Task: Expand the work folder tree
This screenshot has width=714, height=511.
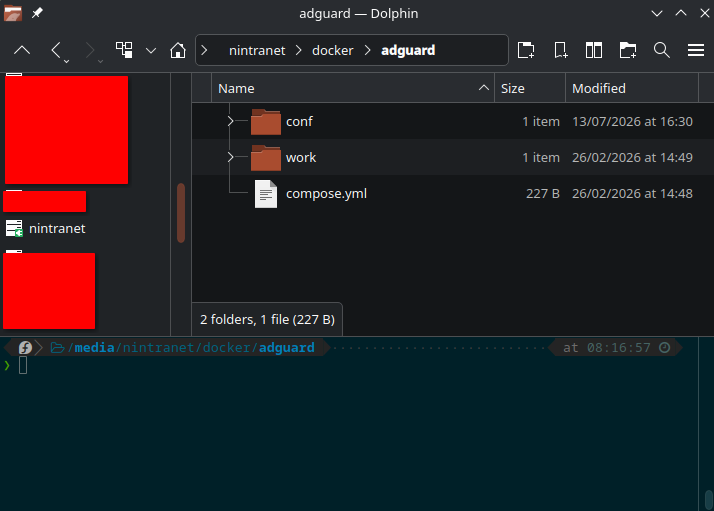Action: pos(230,157)
